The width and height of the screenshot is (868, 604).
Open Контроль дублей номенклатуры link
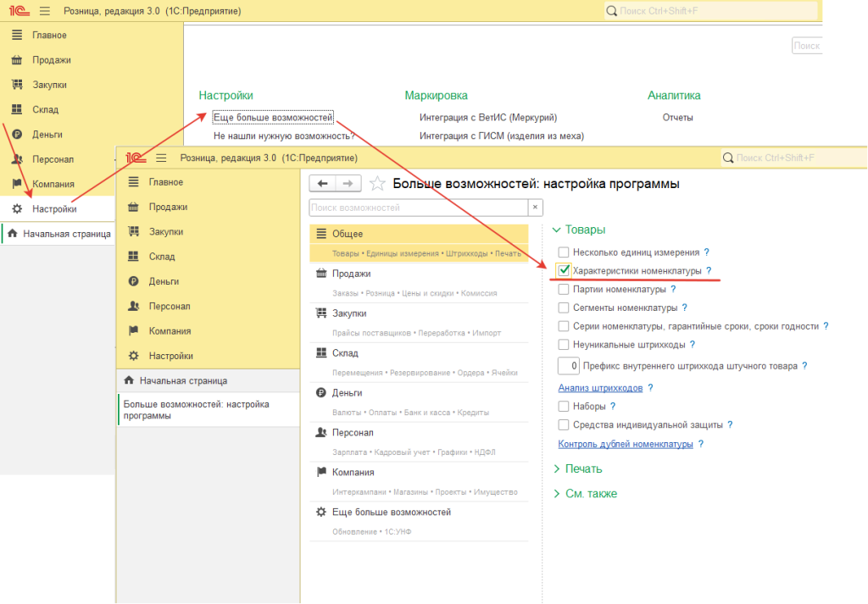(626, 444)
